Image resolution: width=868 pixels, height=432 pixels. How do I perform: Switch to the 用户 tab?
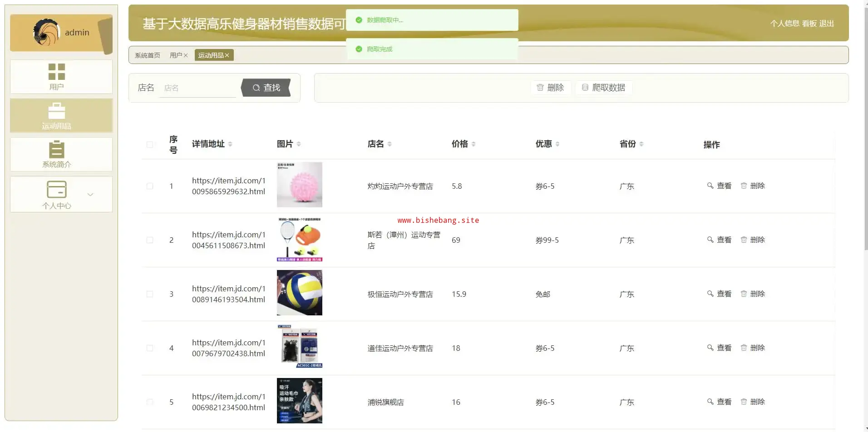[176, 55]
